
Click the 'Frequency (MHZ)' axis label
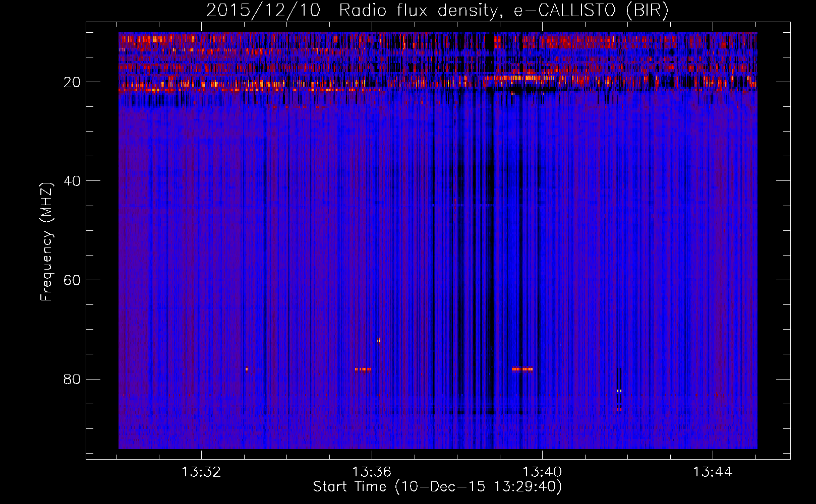click(x=46, y=242)
